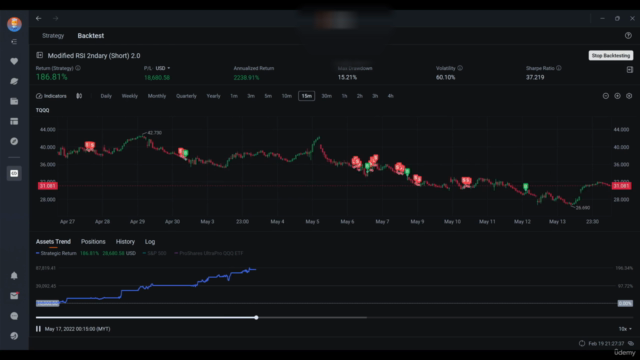Open chart settings gear icon
This screenshot has width=640, height=360.
[629, 96]
